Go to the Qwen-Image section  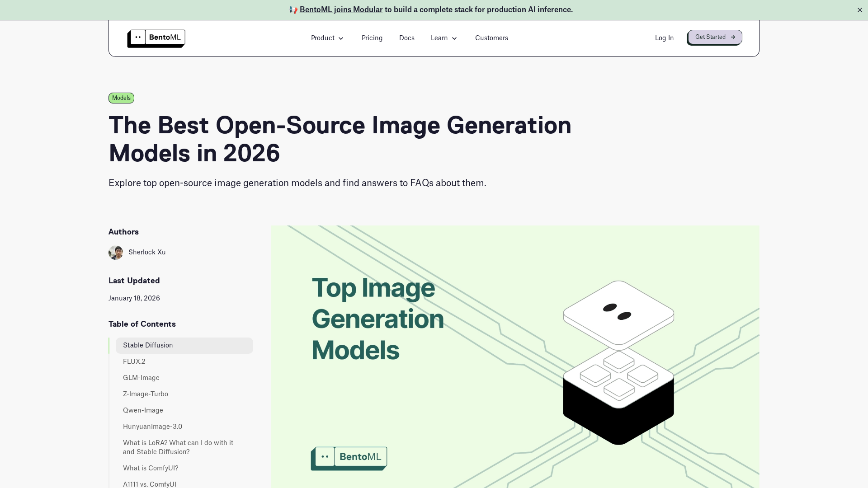point(143,410)
